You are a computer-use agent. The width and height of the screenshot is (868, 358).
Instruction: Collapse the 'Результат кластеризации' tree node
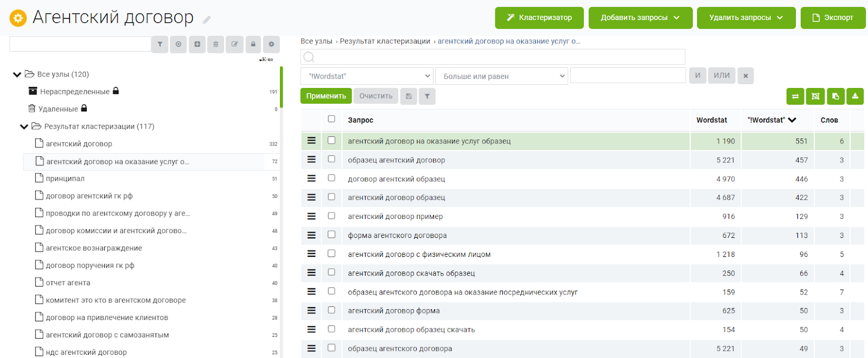24,127
